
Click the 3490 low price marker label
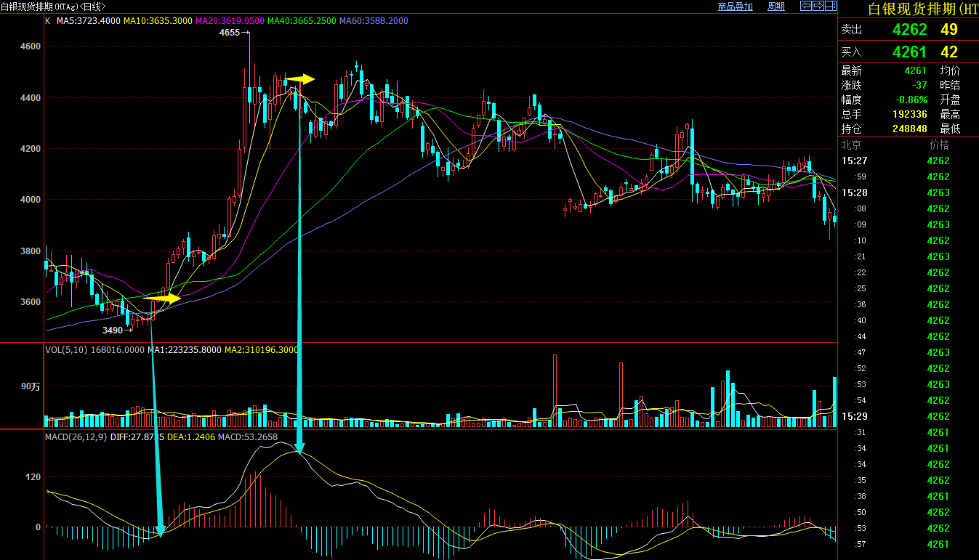(x=113, y=330)
